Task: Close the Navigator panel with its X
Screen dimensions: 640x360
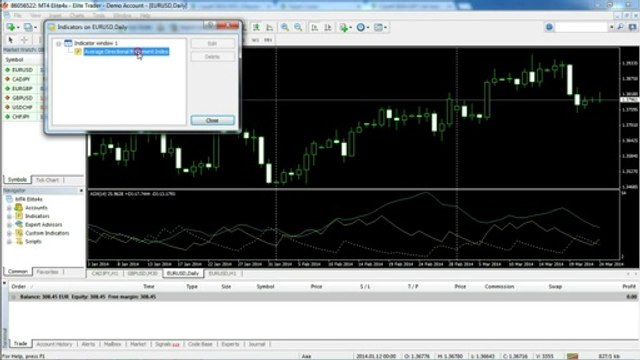Action: [81, 191]
